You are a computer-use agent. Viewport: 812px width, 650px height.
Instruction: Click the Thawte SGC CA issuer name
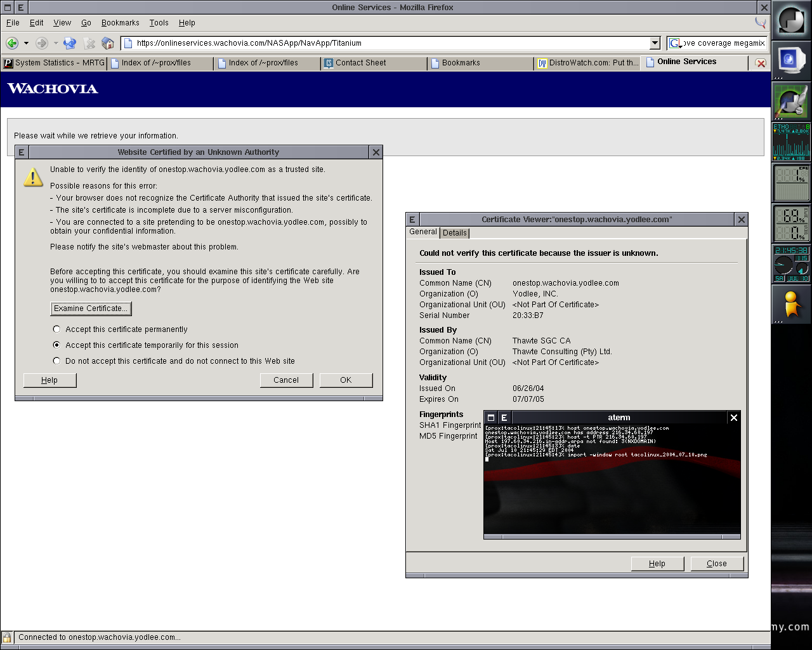542,341
